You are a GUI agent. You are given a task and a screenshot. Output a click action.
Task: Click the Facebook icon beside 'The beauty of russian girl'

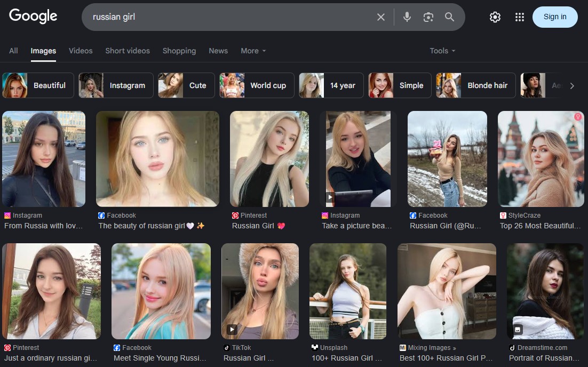[101, 216]
